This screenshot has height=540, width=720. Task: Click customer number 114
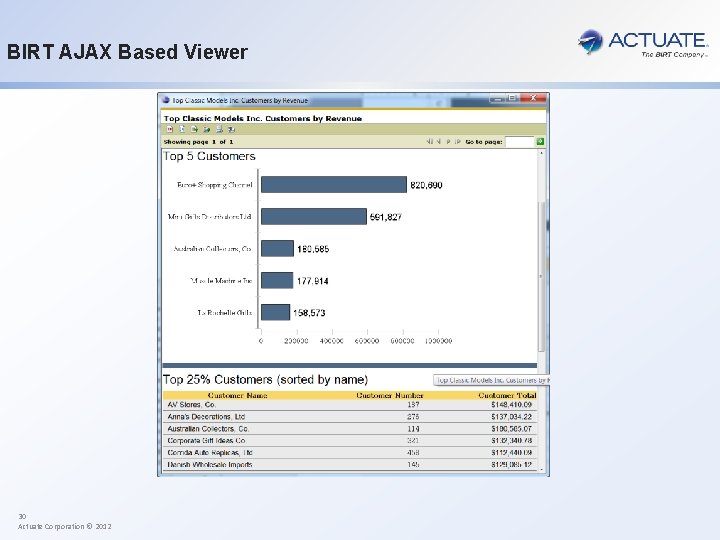(x=413, y=428)
